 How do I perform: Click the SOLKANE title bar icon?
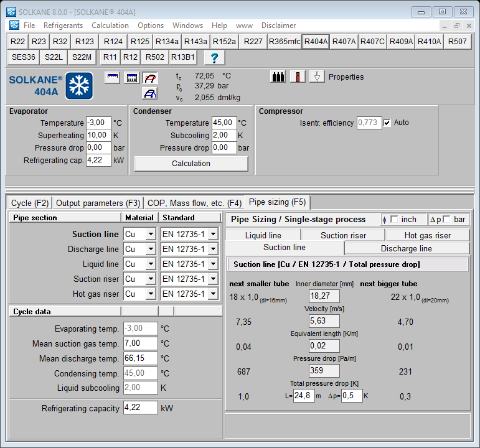pos(11,12)
